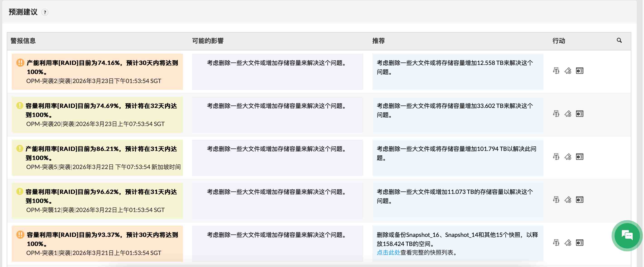Click the 警报信息 column header
This screenshot has width=644, height=267.
pos(23,40)
